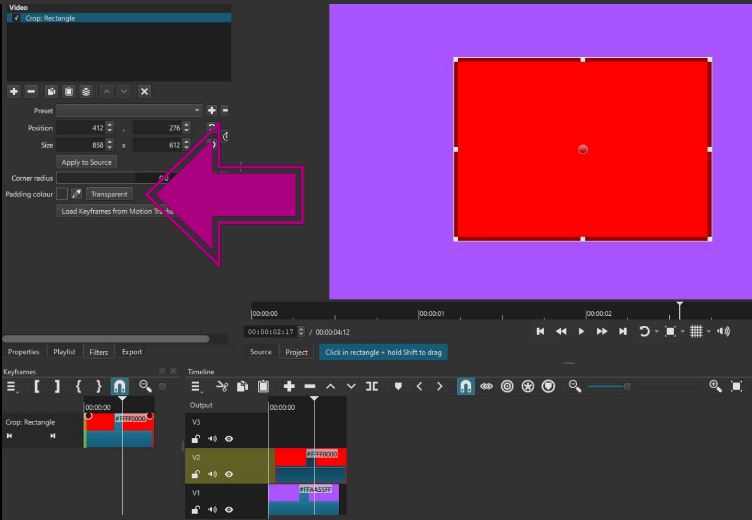Toggle timeline snapping magnet button

465,386
